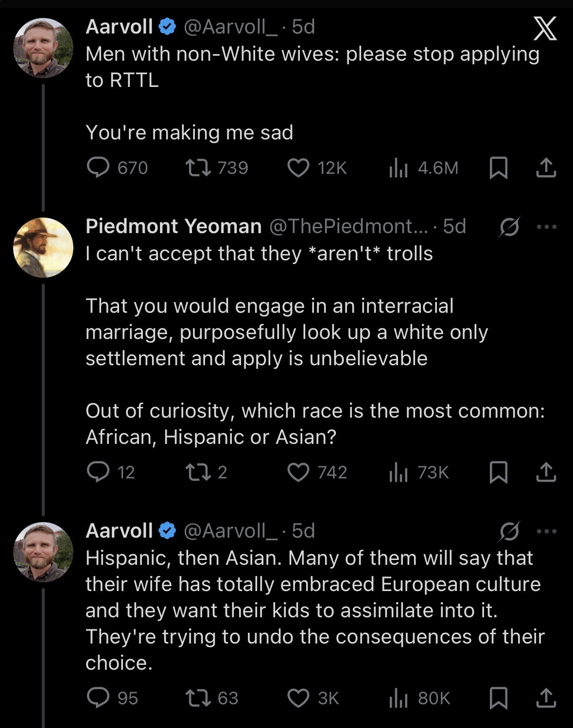
Task: Like the post with 742 likes
Action: [x=298, y=472]
